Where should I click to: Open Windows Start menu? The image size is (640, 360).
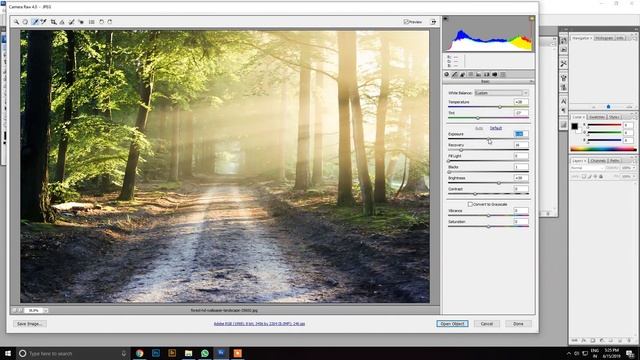pos(8,353)
